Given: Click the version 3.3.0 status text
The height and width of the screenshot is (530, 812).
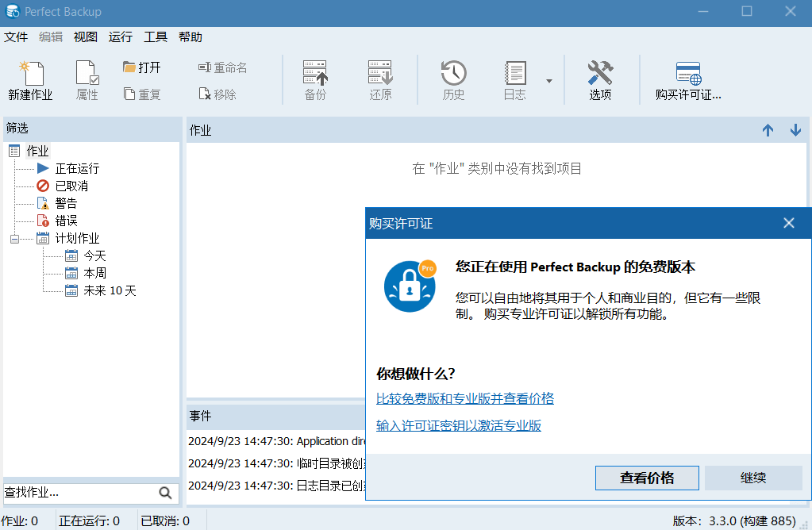Looking at the screenshot, I should tap(733, 520).
